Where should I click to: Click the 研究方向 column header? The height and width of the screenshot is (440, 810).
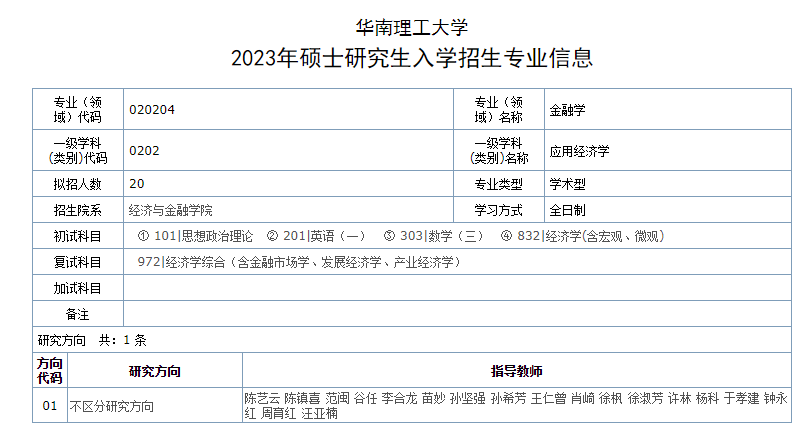[154, 371]
